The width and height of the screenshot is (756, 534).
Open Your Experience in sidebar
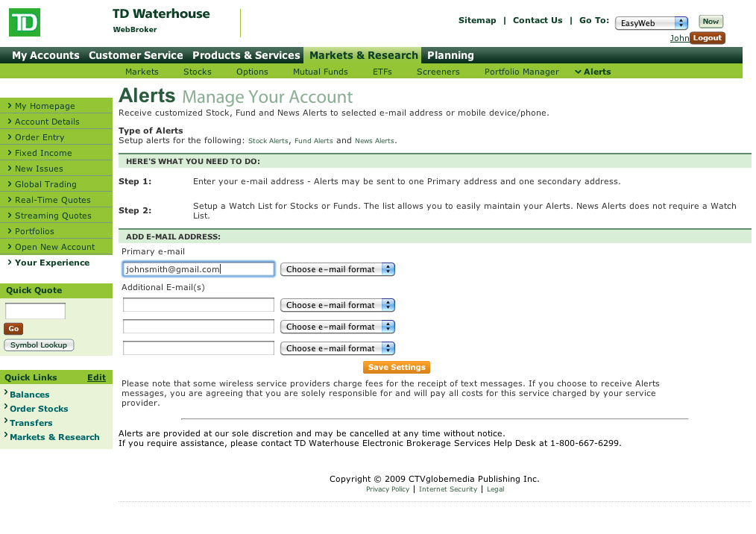click(52, 263)
